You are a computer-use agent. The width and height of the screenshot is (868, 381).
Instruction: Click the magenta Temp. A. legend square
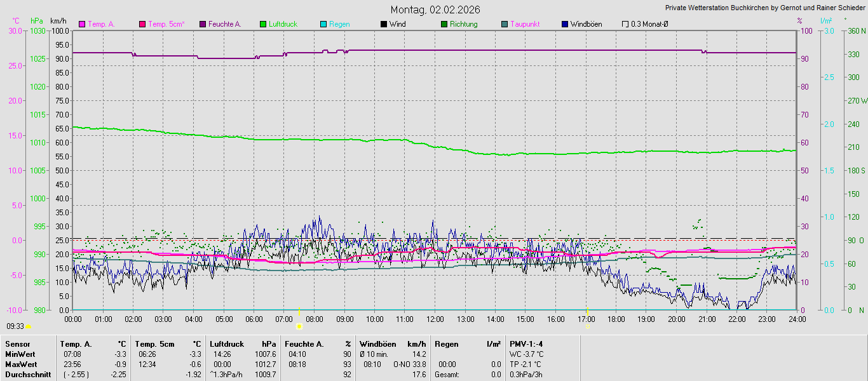81,24
